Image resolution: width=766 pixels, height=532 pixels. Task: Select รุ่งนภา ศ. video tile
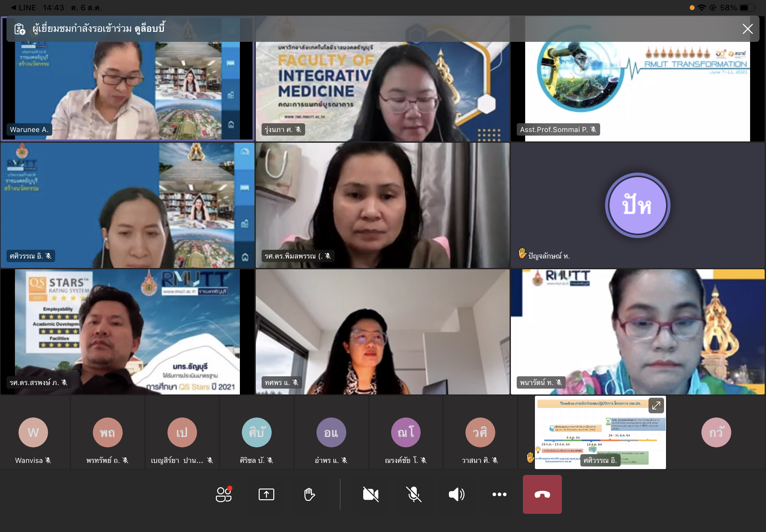coord(382,79)
